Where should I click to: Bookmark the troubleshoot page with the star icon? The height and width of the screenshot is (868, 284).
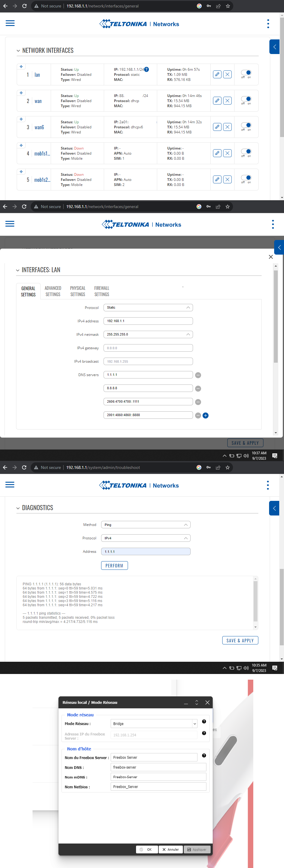click(x=227, y=467)
